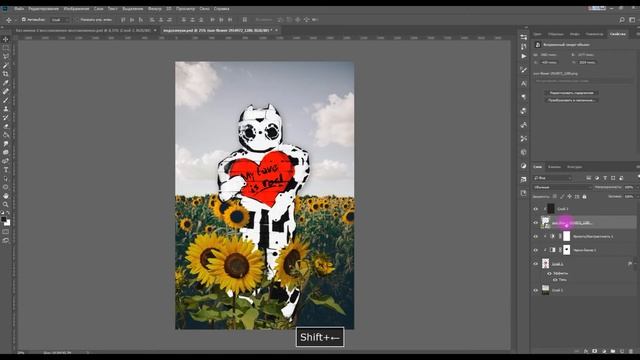640x360 pixels.
Task: Hide the Black & White adjustment layer
Action: pos(536,250)
